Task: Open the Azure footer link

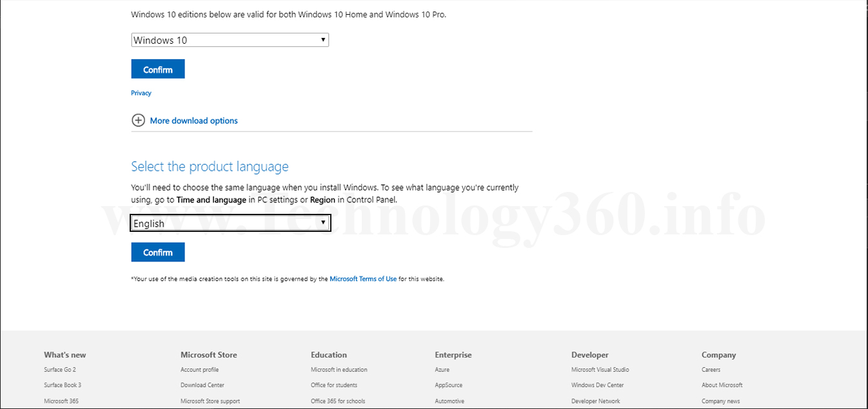Action: pyautogui.click(x=442, y=370)
